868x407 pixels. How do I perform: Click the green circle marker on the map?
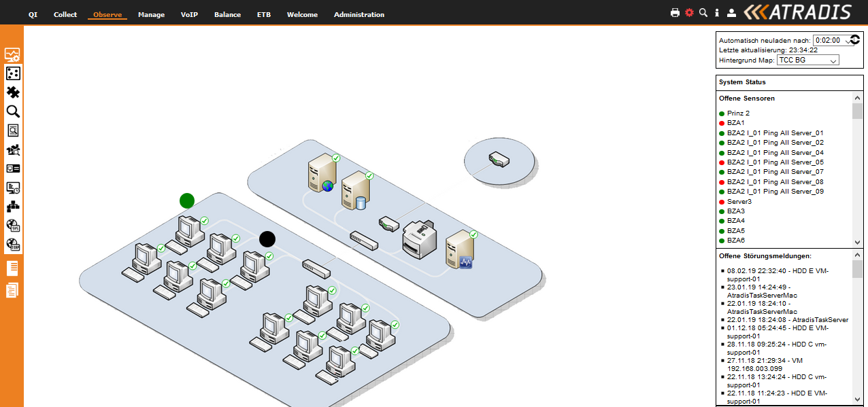[187, 200]
